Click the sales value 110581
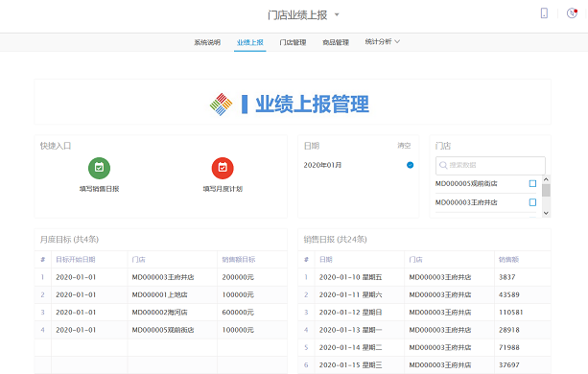This screenshot has width=588, height=374. [510, 313]
